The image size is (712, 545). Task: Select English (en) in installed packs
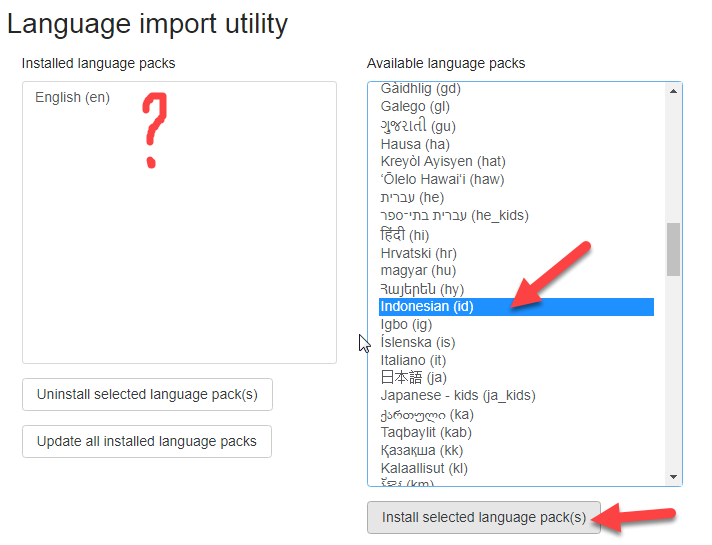[x=72, y=97]
